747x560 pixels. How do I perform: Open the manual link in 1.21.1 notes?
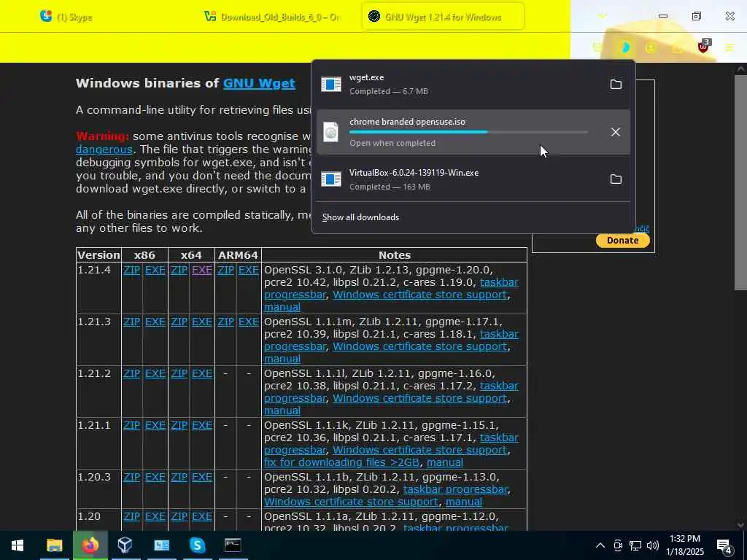(x=444, y=462)
